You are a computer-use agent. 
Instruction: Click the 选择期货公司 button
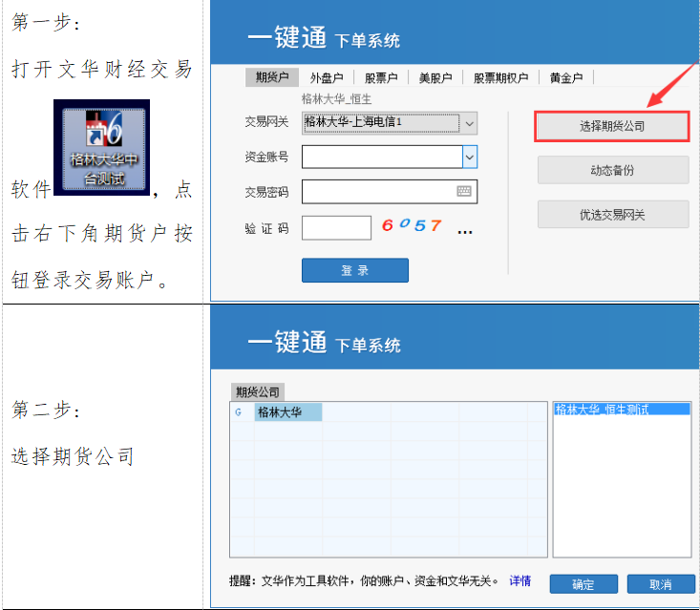612,126
